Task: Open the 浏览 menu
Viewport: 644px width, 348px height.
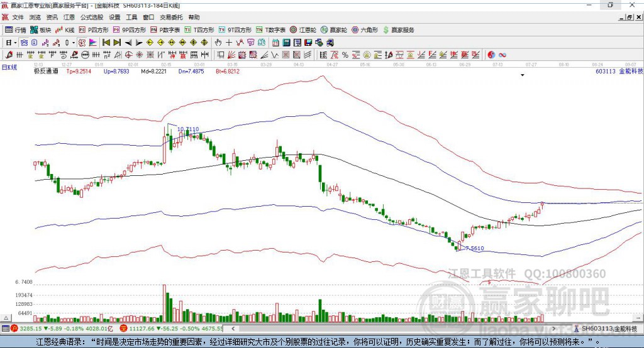Action: [x=35, y=17]
